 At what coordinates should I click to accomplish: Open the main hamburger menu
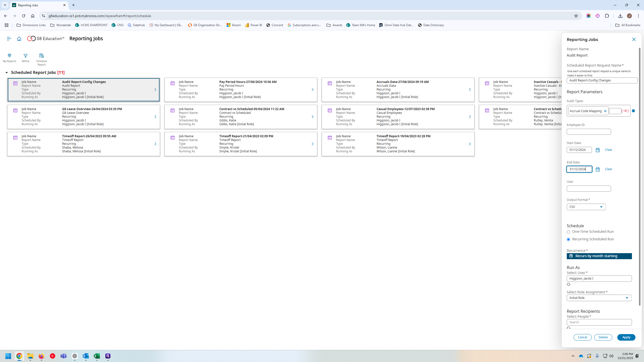[9, 39]
